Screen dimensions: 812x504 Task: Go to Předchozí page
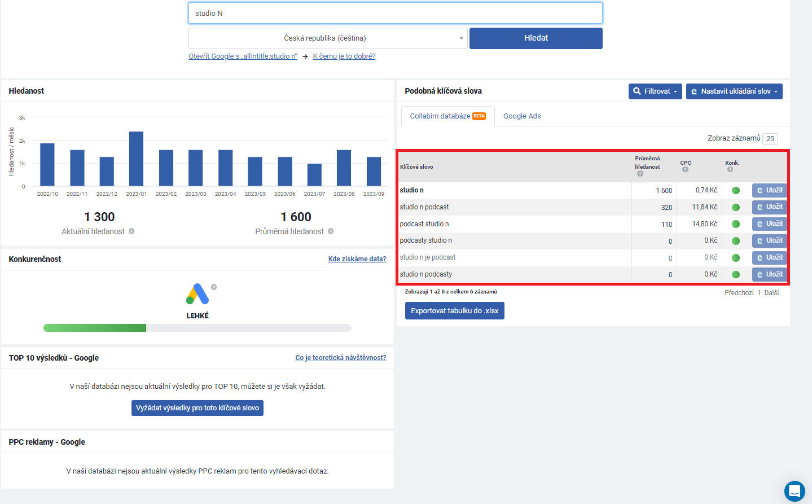point(739,293)
